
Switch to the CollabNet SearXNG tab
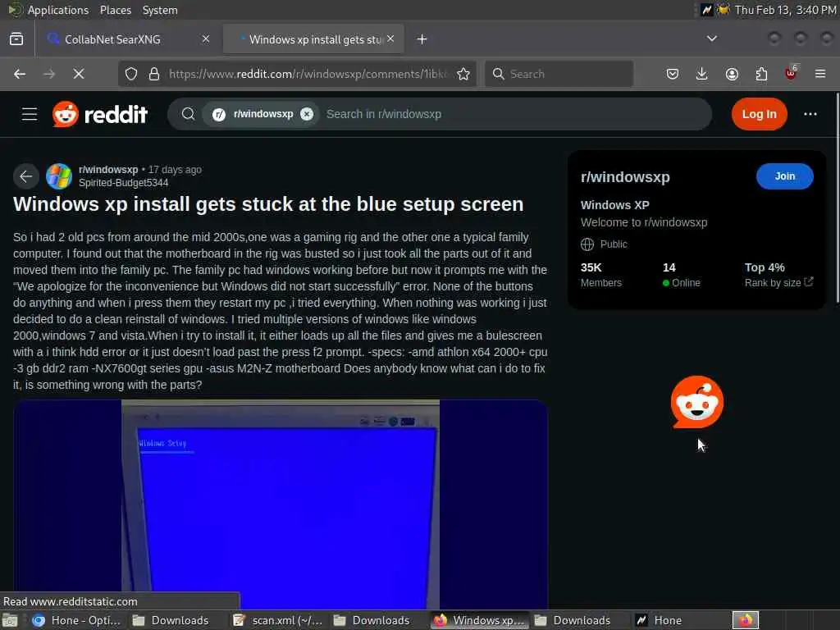129,39
